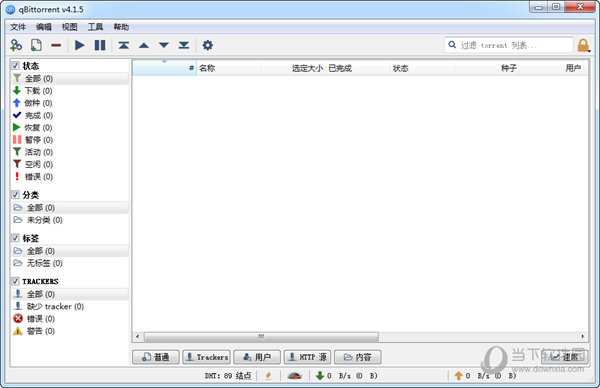Open the 文件 menu
This screenshot has width=600, height=388.
(x=18, y=27)
